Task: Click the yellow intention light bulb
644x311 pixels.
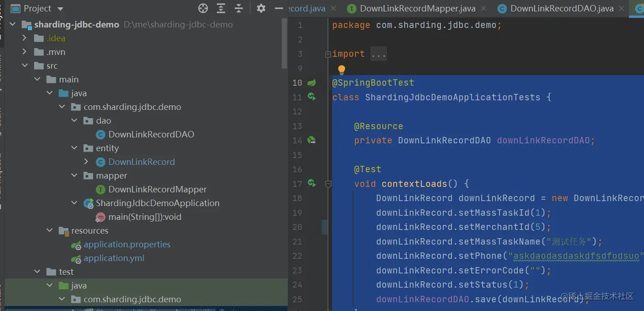Action: point(341,70)
